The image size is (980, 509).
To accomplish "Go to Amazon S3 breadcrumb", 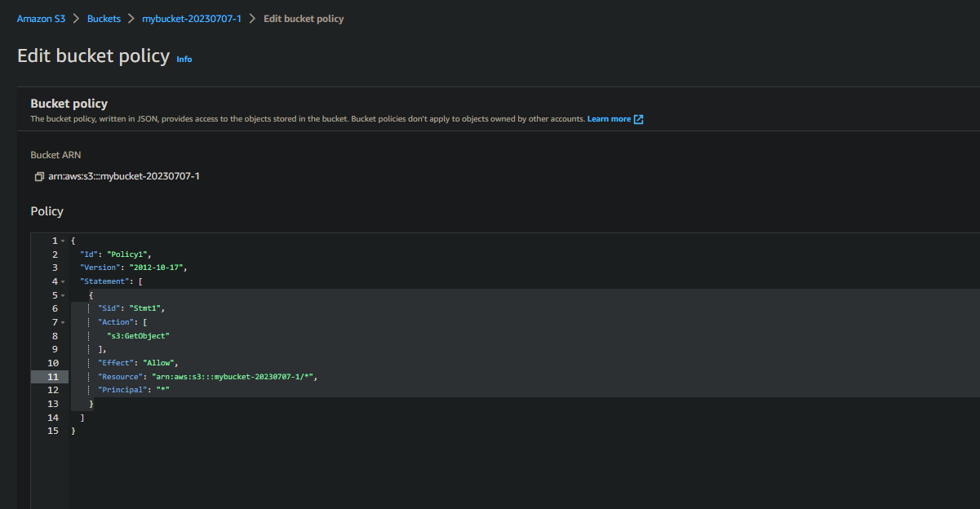I will click(x=41, y=18).
